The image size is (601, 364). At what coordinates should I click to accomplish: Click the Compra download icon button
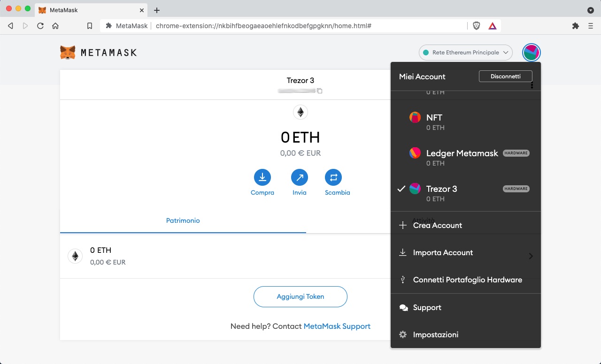click(x=262, y=178)
